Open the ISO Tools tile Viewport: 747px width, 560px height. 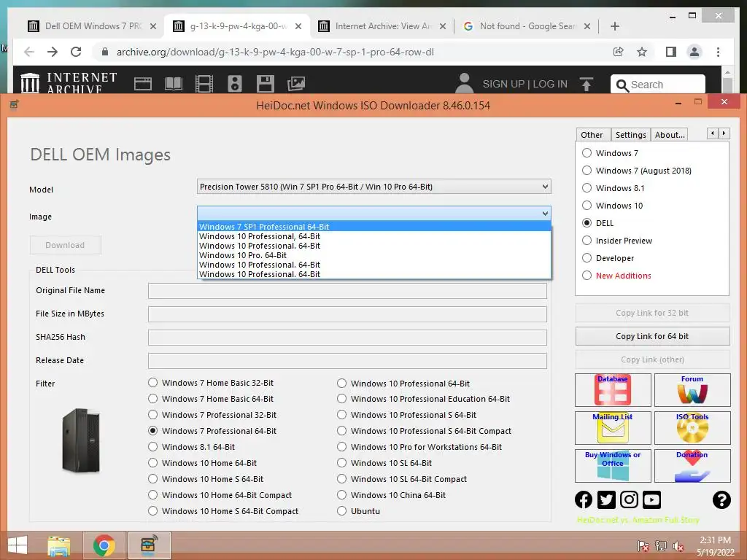point(692,427)
